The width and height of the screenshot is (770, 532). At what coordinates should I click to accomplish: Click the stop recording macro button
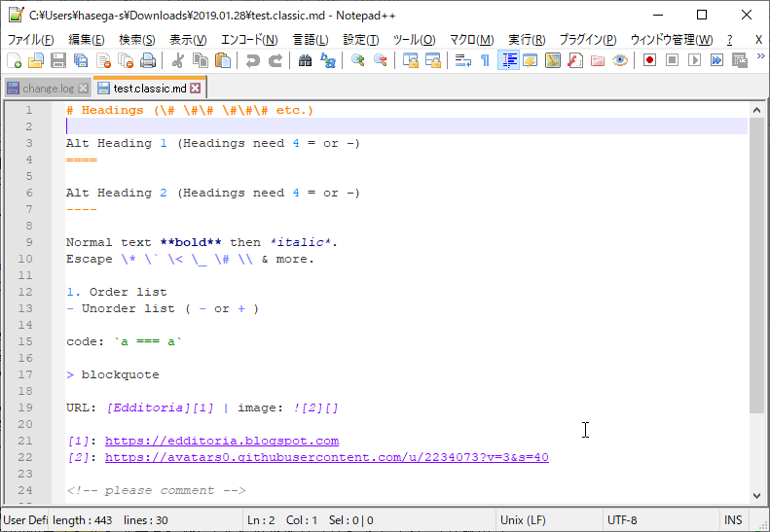click(x=673, y=60)
